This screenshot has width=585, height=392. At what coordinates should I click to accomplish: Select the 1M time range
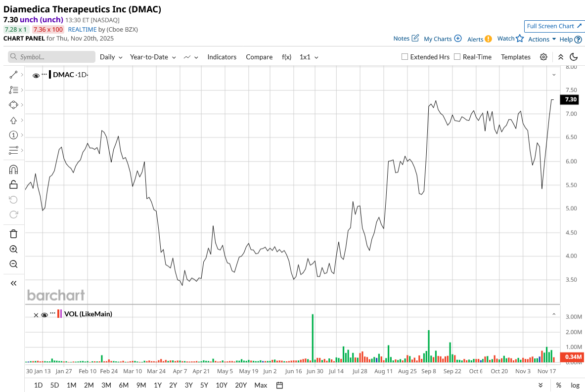pos(72,385)
